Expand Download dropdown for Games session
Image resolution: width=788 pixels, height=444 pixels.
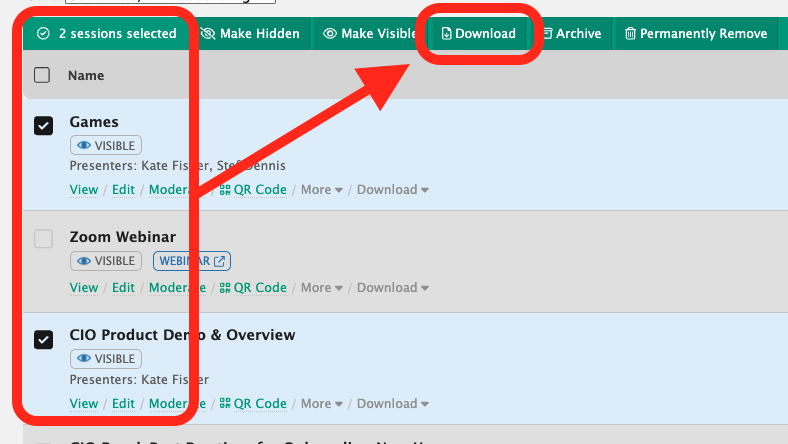(392, 190)
